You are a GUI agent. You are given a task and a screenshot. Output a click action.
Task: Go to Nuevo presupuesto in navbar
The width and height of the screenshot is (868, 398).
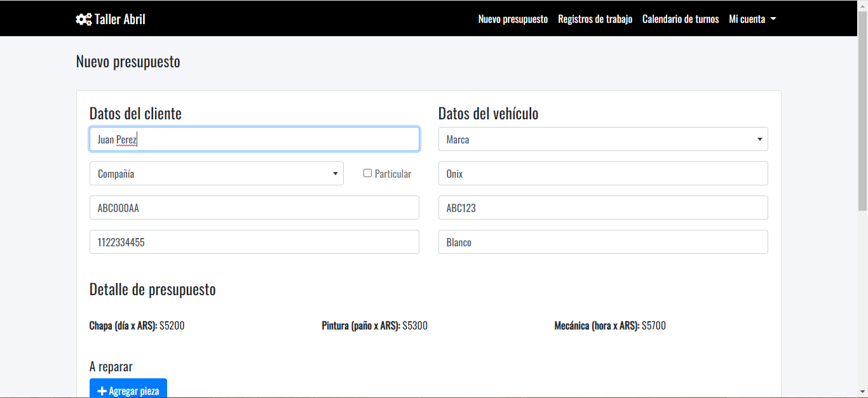pyautogui.click(x=513, y=19)
